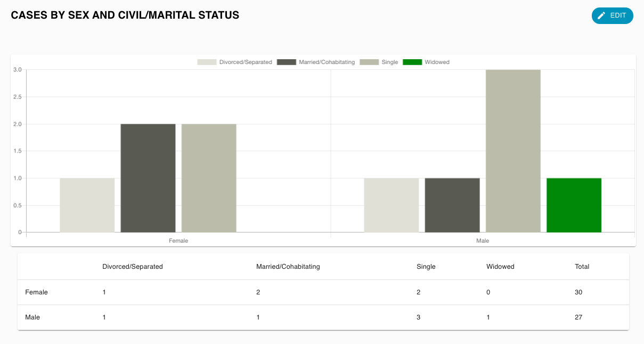The height and width of the screenshot is (344, 644).
Task: Select Female Married/Cohabitating dark bar
Action: 148,178
